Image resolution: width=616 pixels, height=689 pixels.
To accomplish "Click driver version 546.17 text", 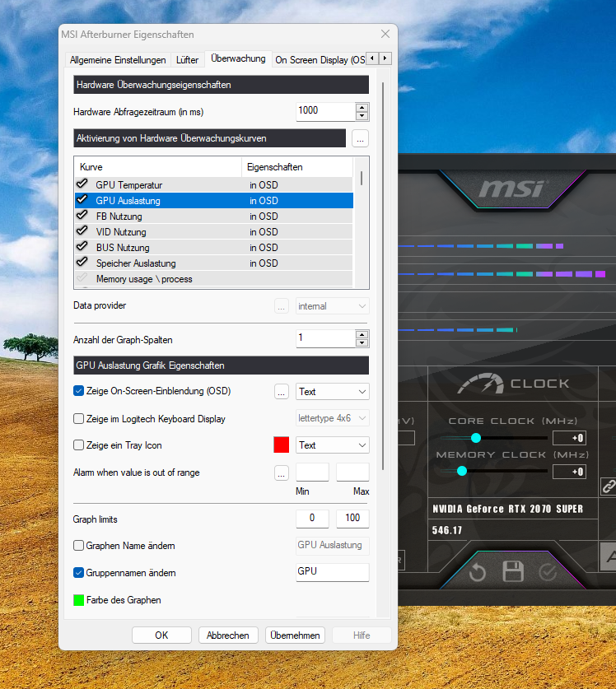I will (446, 530).
